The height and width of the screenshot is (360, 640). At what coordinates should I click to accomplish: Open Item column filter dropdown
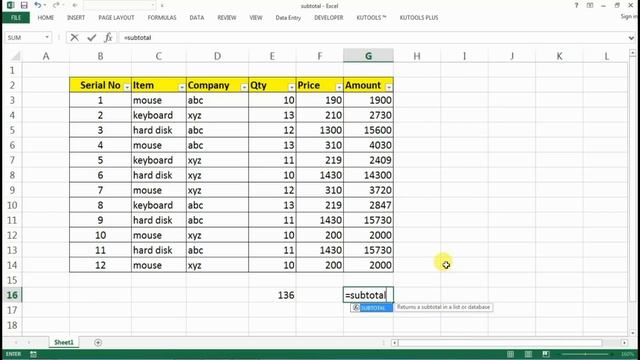[x=182, y=87]
